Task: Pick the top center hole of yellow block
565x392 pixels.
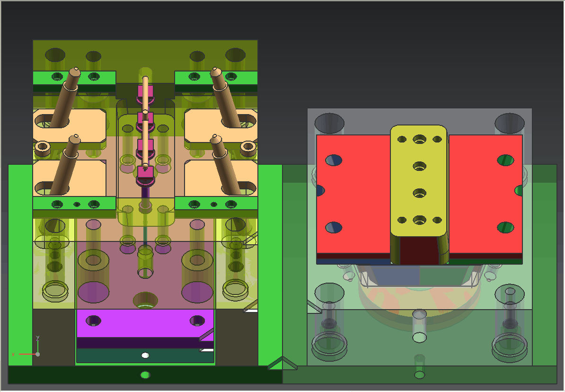Action: coord(419,139)
